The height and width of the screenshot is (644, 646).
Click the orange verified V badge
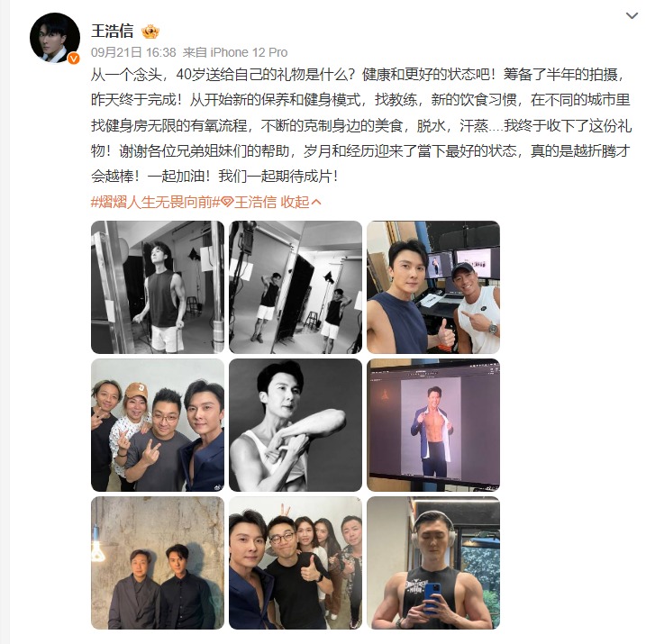pyautogui.click(x=73, y=59)
